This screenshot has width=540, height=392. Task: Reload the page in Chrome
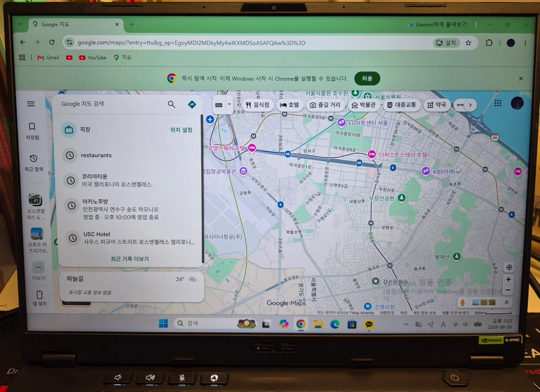coord(52,42)
